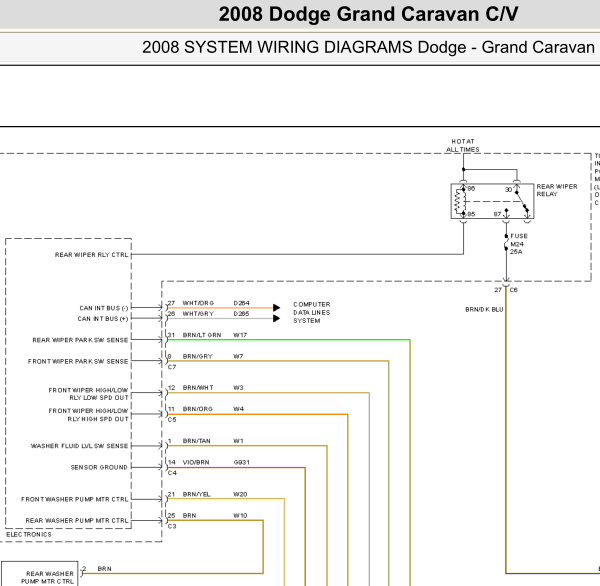Click the 'COMPUTER DATA LINES SYSTEM' reference
The width and height of the screenshot is (600, 586).
(311, 312)
